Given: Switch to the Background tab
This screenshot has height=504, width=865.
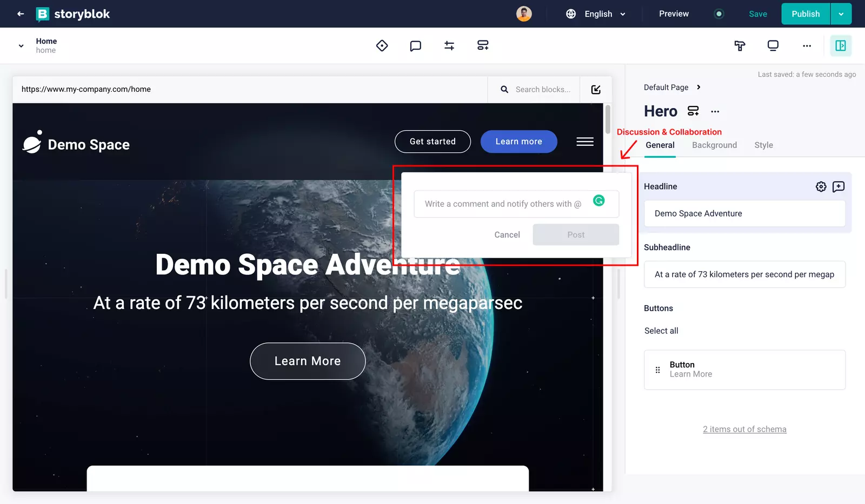Looking at the screenshot, I should click(714, 145).
